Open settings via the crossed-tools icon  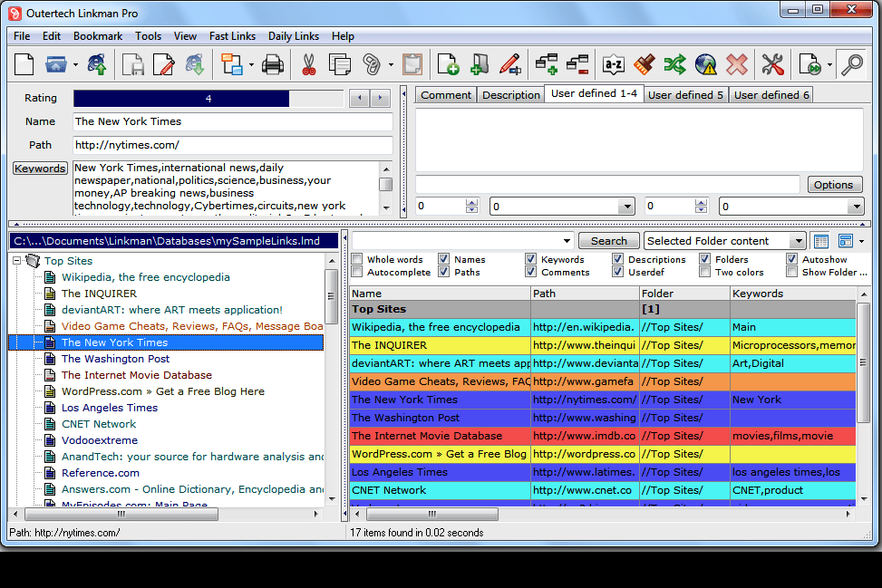click(x=773, y=64)
